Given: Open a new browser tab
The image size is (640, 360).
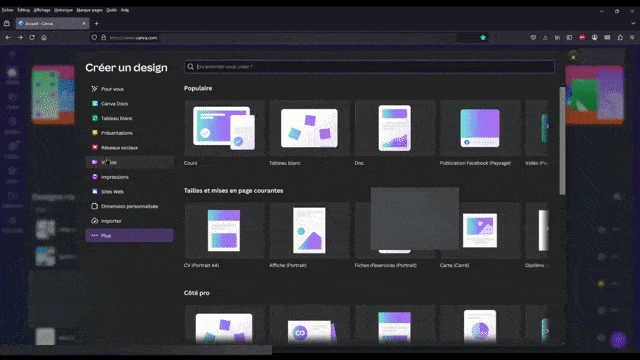Looking at the screenshot, I should [96, 23].
